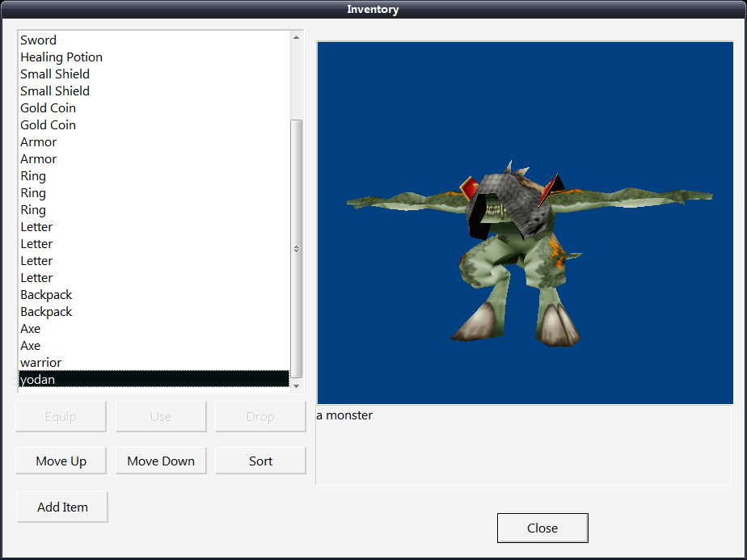
Task: Click the Equip button
Action: tap(61, 417)
